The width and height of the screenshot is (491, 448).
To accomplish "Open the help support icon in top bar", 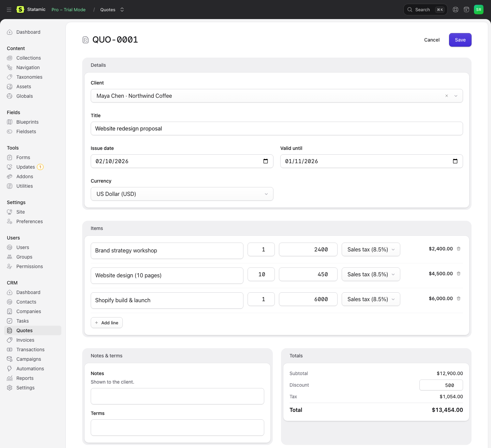I will (456, 10).
